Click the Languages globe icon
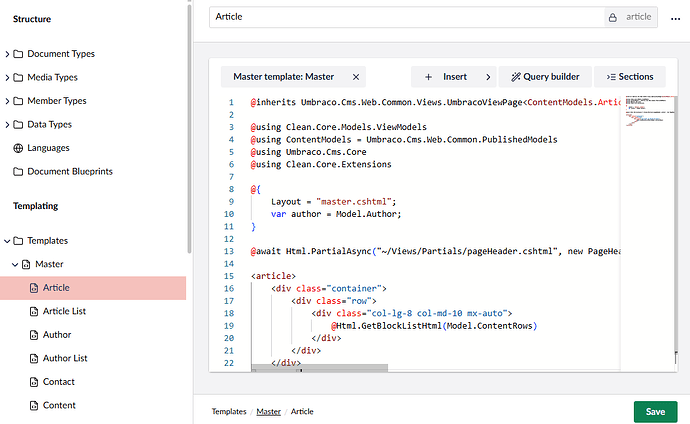The width and height of the screenshot is (690, 424). tap(19, 148)
